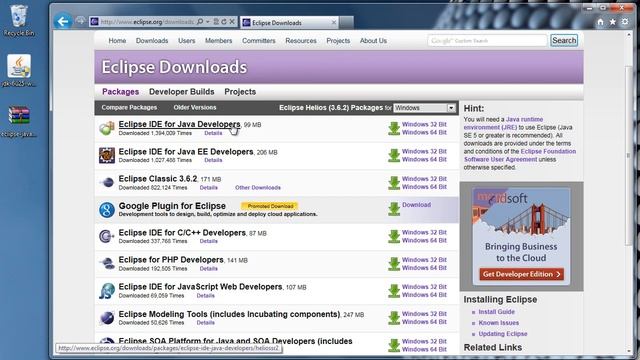Click green download arrow for Java EE Developers

(394, 156)
